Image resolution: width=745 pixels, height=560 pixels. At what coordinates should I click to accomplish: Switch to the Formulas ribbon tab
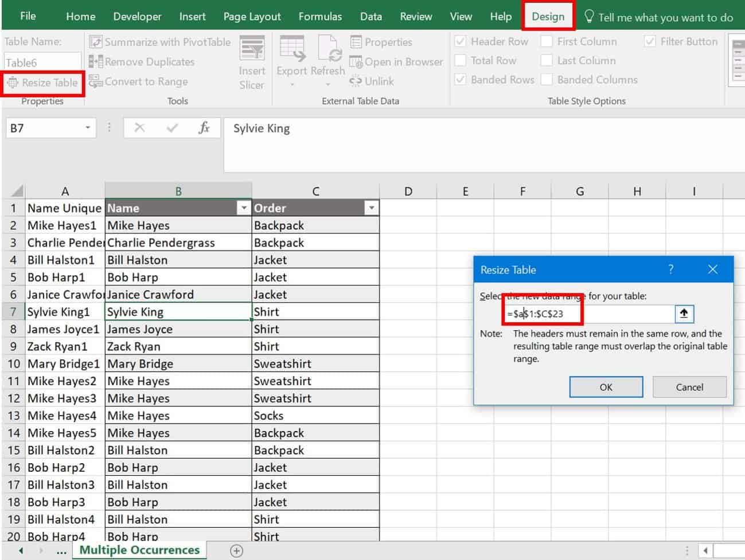tap(320, 17)
